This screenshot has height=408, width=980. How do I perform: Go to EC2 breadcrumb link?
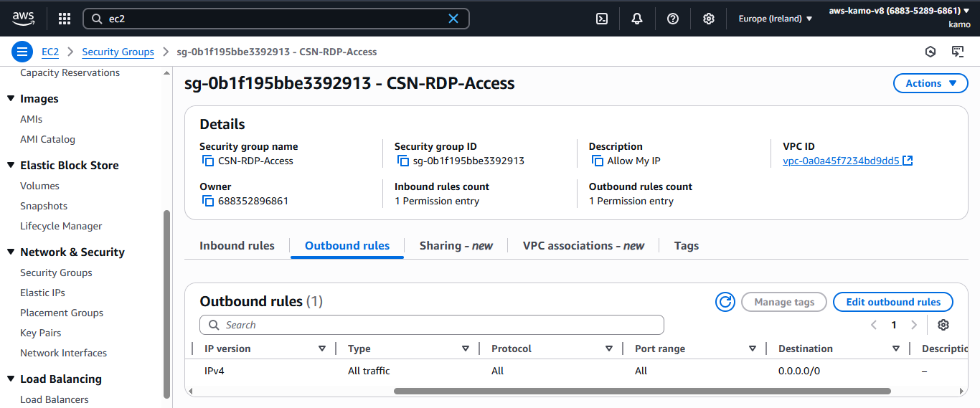click(x=50, y=52)
